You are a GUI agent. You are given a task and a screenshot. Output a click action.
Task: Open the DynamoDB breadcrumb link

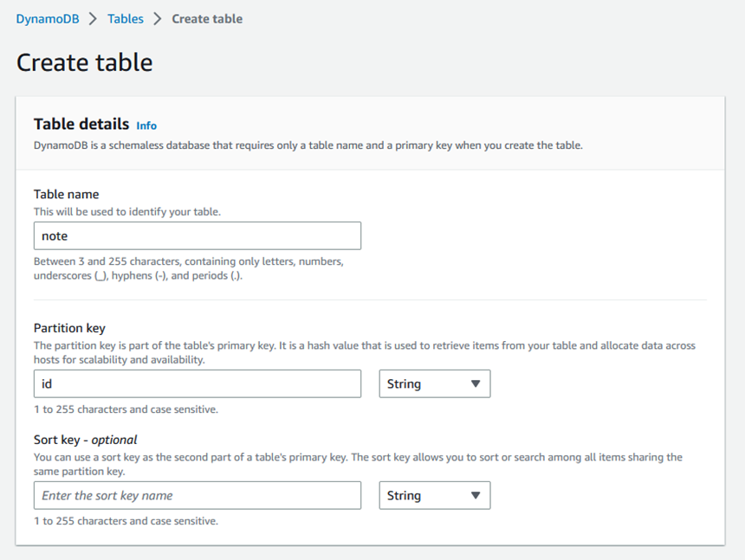click(48, 19)
